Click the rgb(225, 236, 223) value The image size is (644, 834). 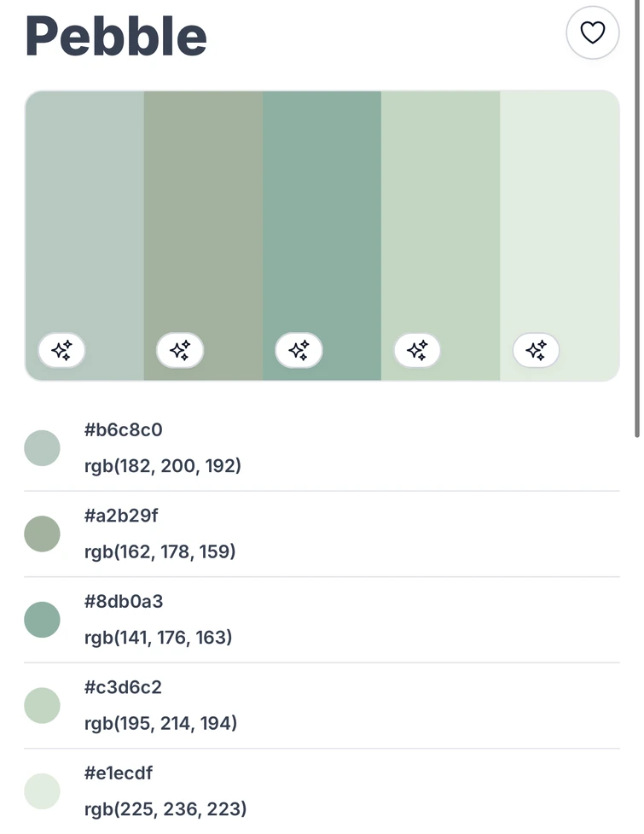click(163, 808)
